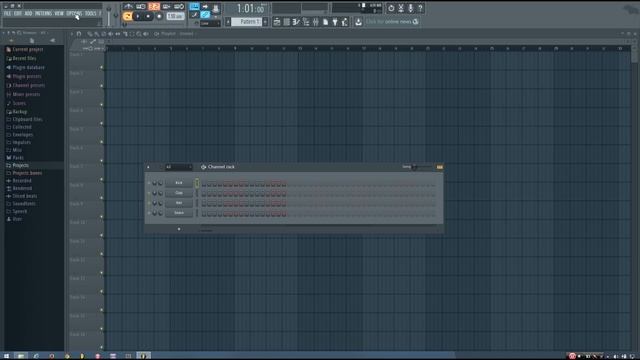Click the download/save new version icon
The height and width of the screenshot is (360, 640).
click(x=358, y=22)
